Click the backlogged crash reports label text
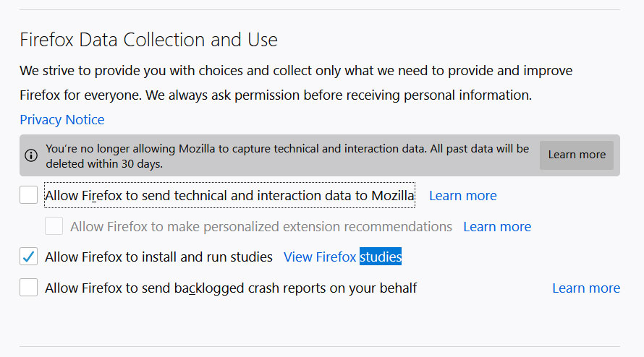This screenshot has width=644, height=357. pyautogui.click(x=231, y=288)
